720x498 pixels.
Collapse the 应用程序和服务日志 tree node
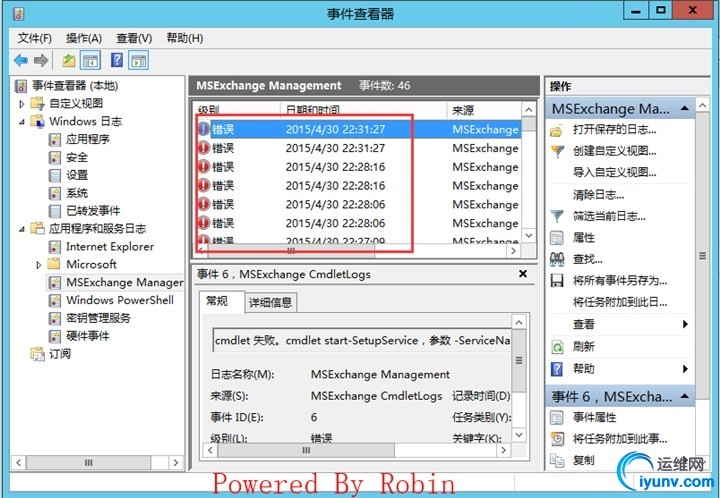coord(22,229)
